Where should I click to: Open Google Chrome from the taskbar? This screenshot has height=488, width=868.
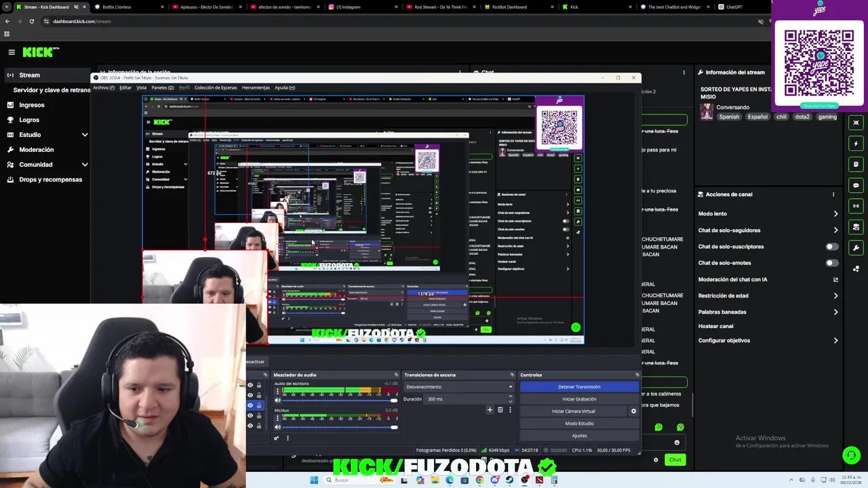tap(479, 480)
